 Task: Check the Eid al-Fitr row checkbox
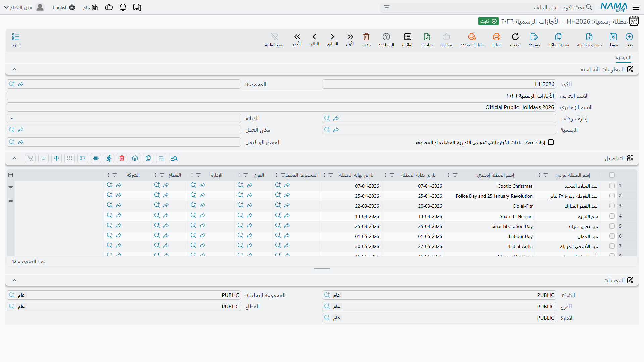coord(612,206)
